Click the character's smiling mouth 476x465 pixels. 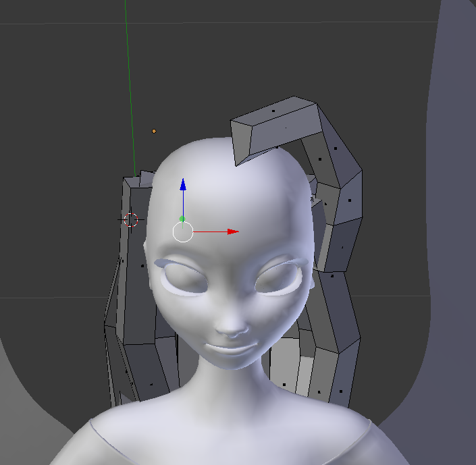point(232,348)
